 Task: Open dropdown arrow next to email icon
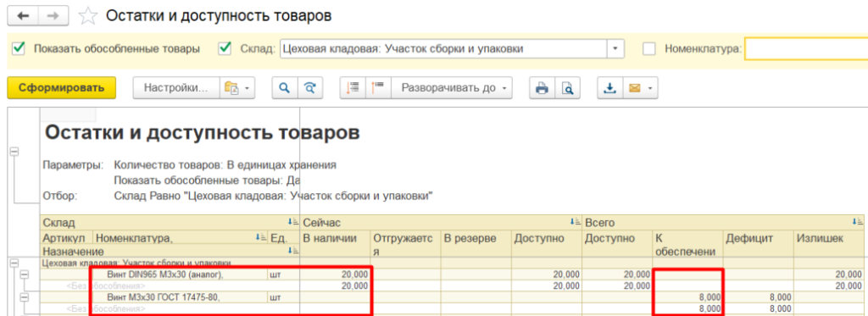[651, 88]
